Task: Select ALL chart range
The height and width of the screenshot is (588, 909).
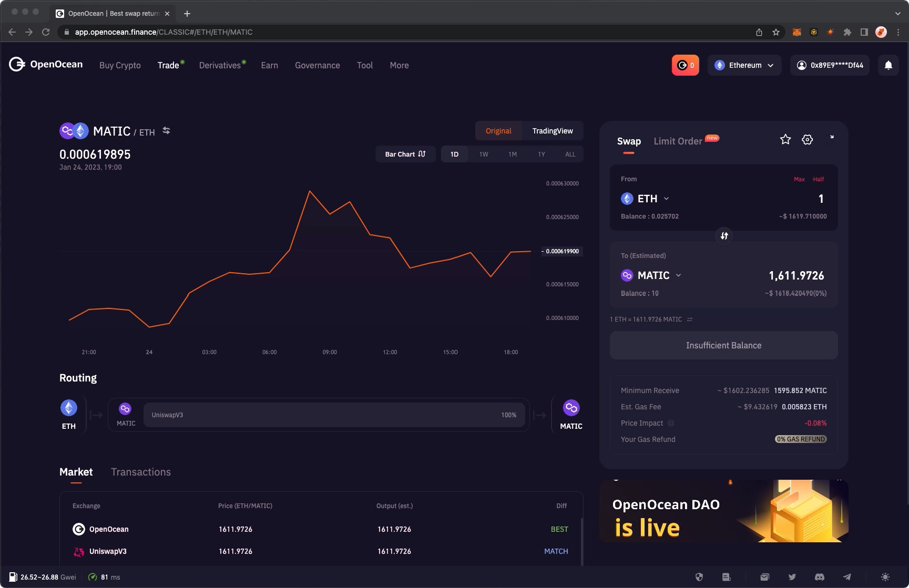Action: 570,154
